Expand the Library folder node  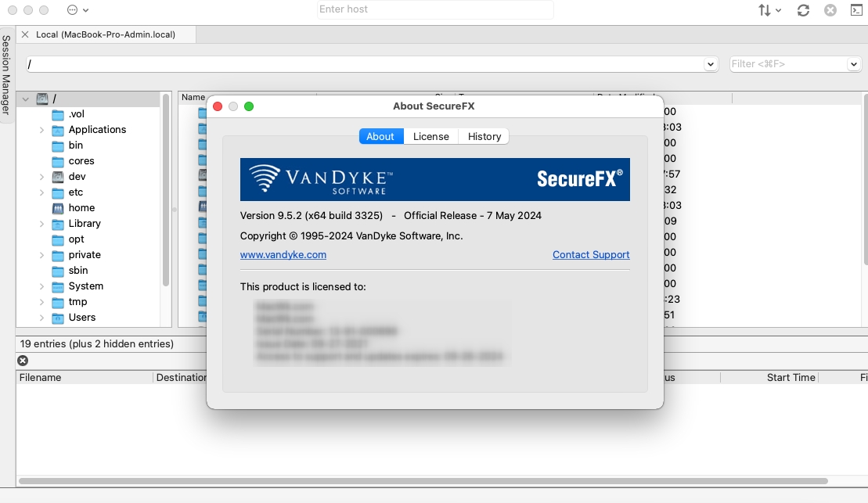[41, 224]
